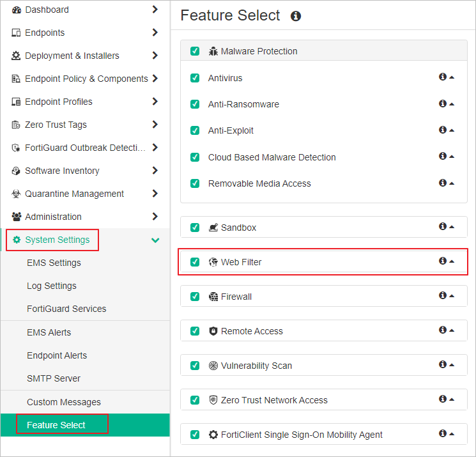Click the info icon for Anti-Exploit
This screenshot has width=476, height=457.
443,130
